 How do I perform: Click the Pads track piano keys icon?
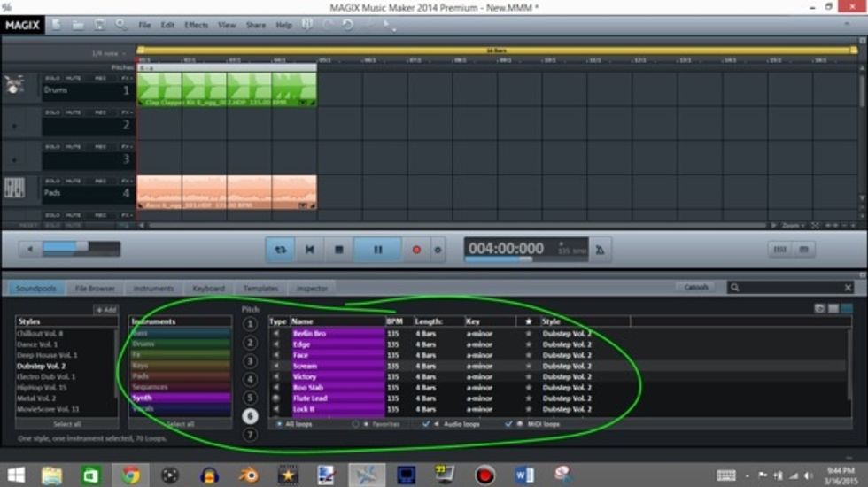click(14, 187)
